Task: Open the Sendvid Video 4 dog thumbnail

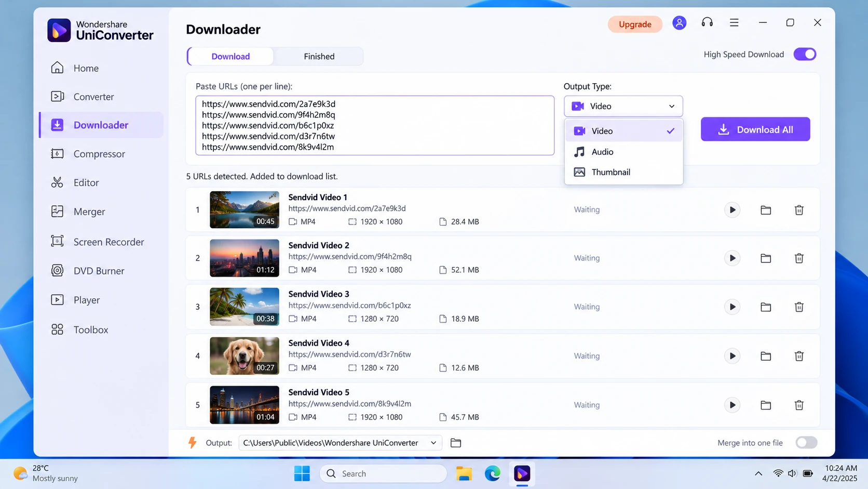Action: click(x=245, y=356)
